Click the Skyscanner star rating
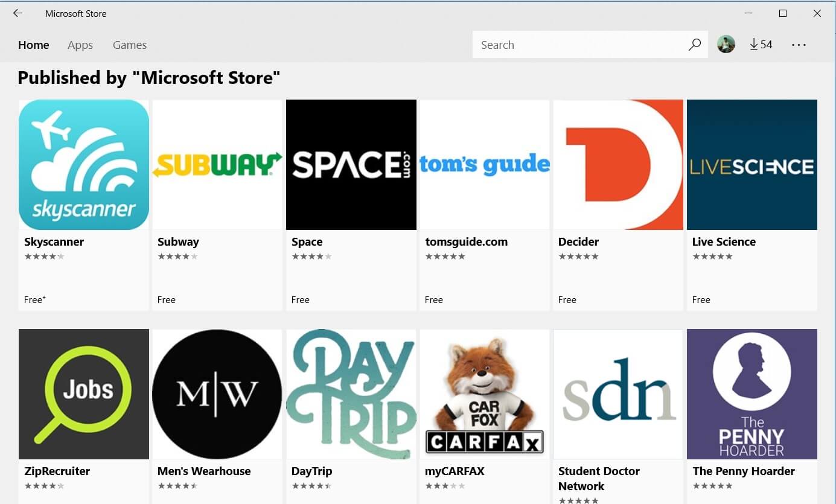836x504 pixels. (44, 257)
